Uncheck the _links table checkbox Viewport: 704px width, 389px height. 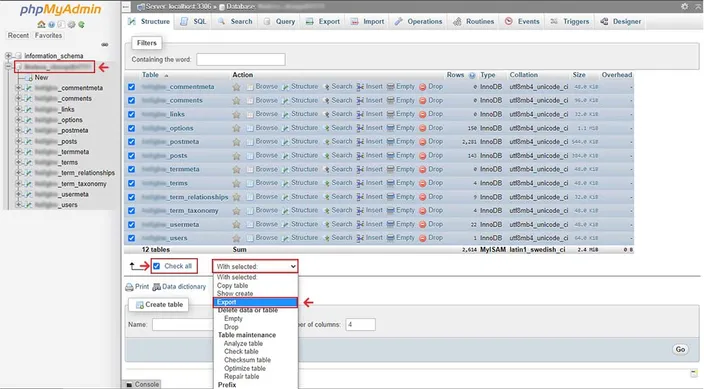click(131, 114)
